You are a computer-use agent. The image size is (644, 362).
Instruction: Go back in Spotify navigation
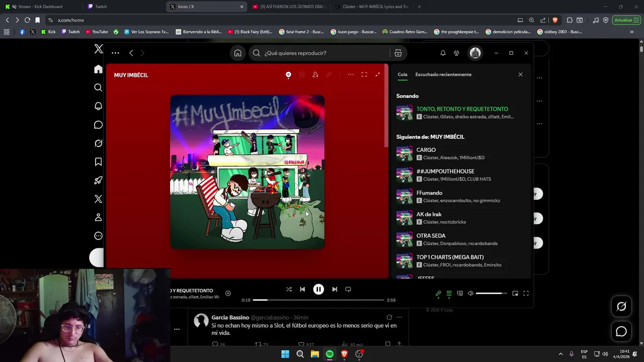point(131,53)
